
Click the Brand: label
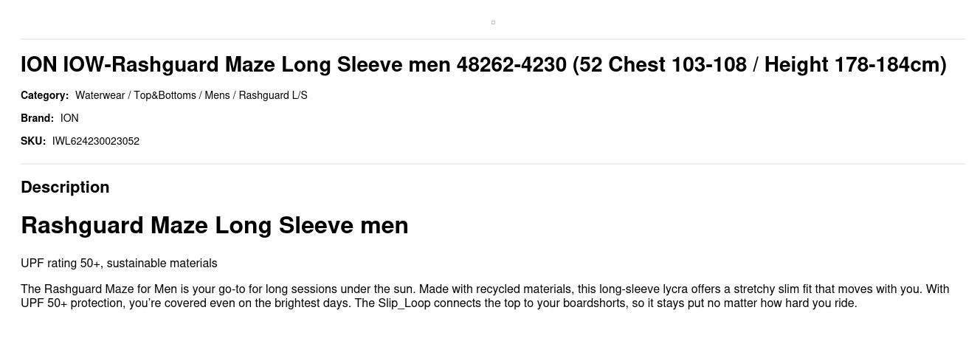(37, 118)
